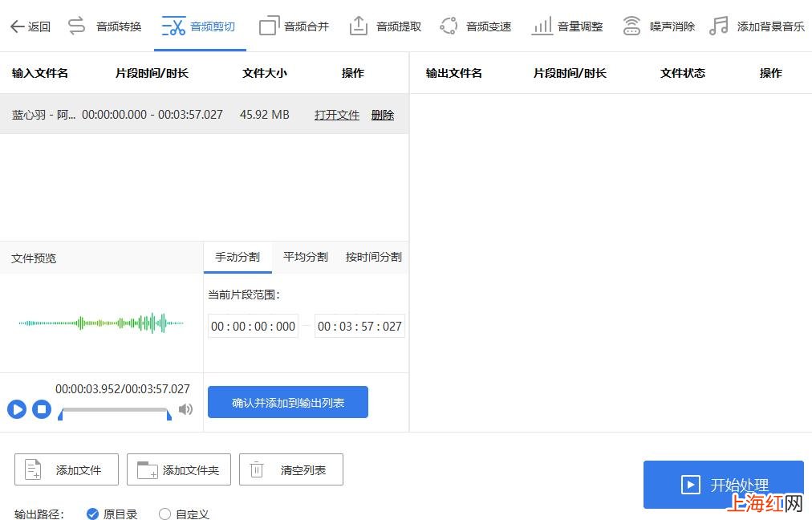Screen dimensions: 812x520
Task: Open the 音频合并 merge icon
Action: pos(269,26)
